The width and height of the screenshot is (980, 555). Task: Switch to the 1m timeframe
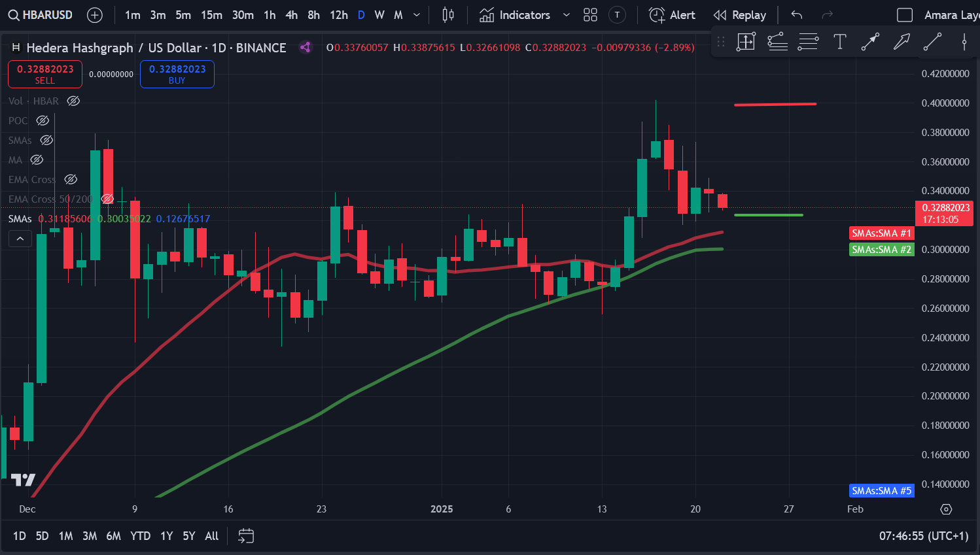coord(133,15)
